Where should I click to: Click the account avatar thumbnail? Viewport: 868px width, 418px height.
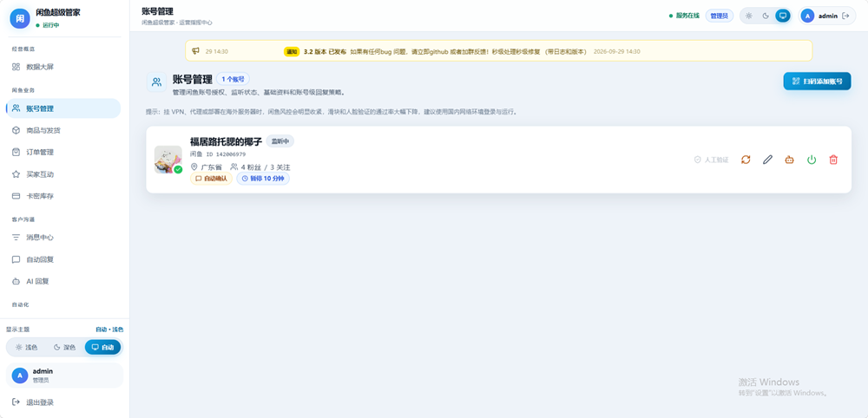pos(168,160)
